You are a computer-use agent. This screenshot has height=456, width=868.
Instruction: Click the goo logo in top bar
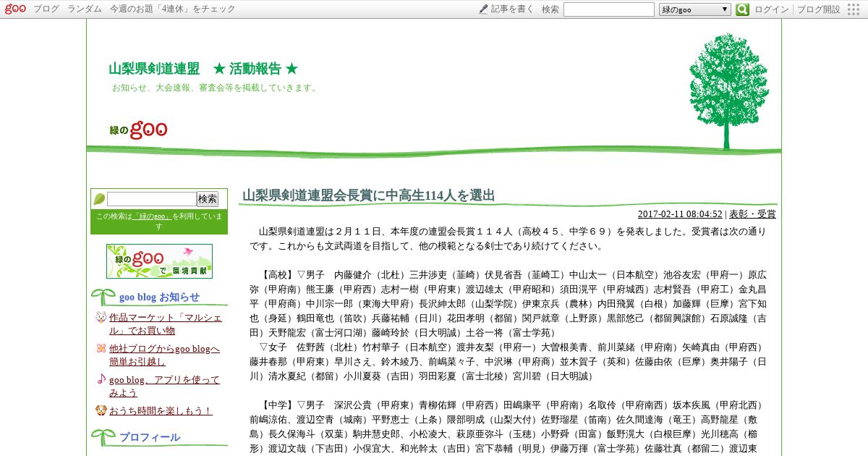pyautogui.click(x=15, y=9)
